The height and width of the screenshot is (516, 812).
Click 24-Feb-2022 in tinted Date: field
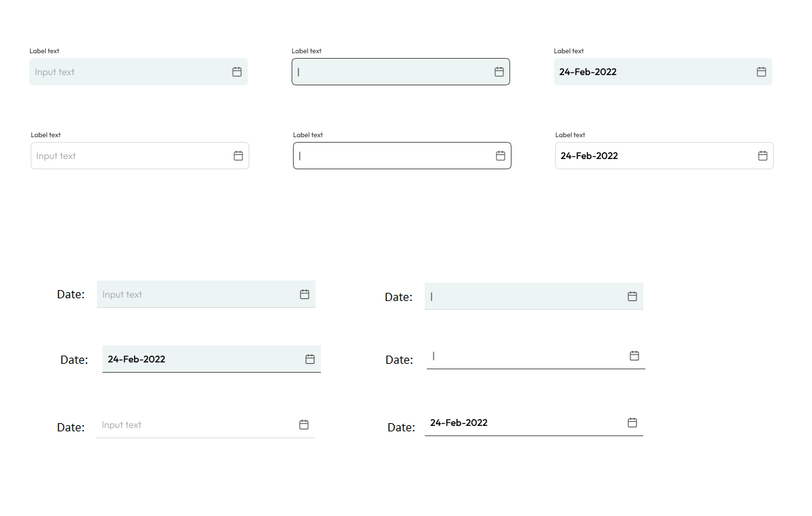(137, 359)
